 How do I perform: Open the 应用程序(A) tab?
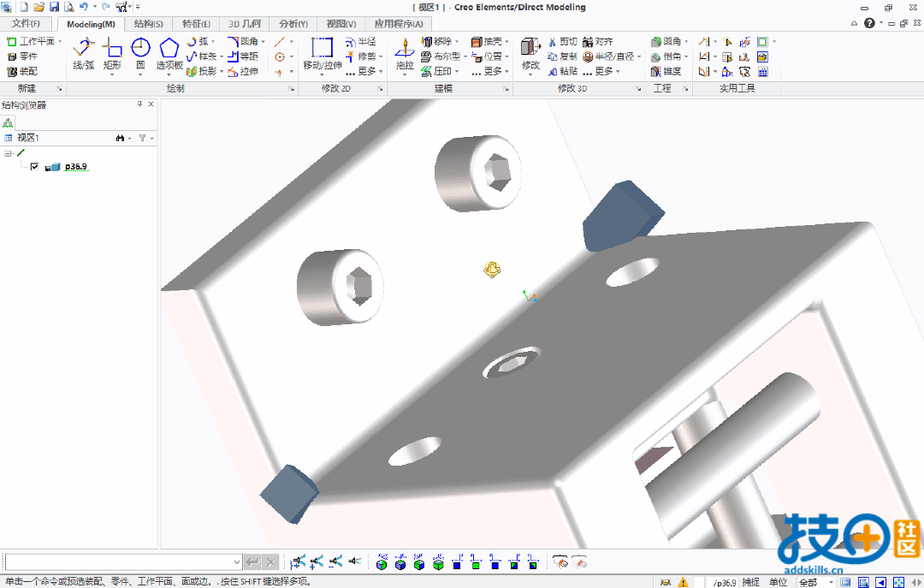click(x=399, y=24)
